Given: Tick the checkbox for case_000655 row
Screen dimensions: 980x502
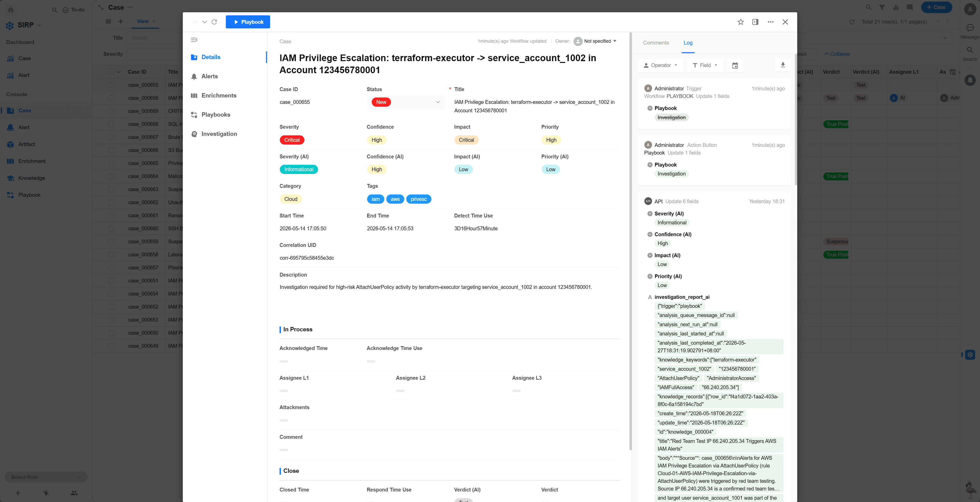Looking at the screenshot, I should pos(111,85).
